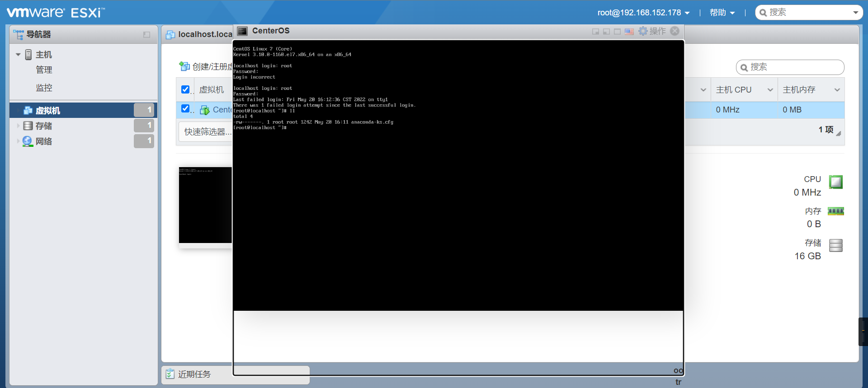
Task: Click the 创建/注册虚拟机 button
Action: click(x=206, y=66)
